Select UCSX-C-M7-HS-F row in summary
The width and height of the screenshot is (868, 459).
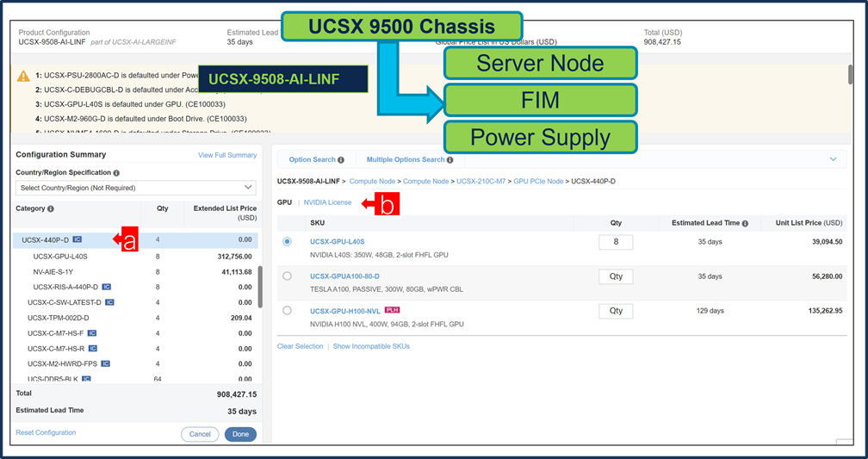(x=135, y=333)
